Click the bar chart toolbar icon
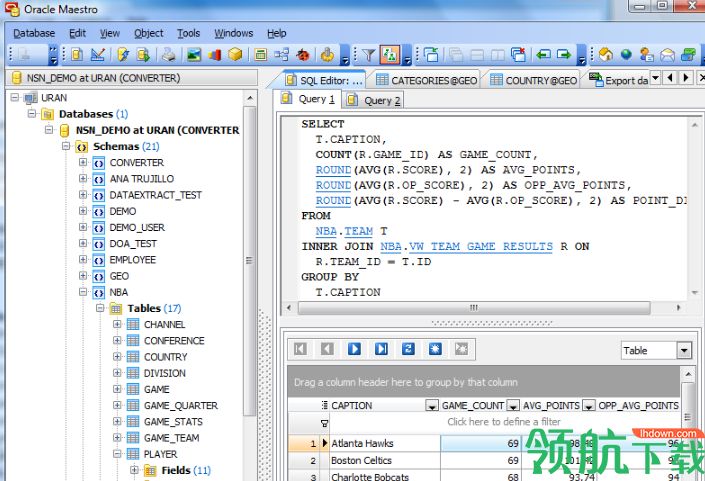Screen dimensions: 705x481 tap(214, 55)
